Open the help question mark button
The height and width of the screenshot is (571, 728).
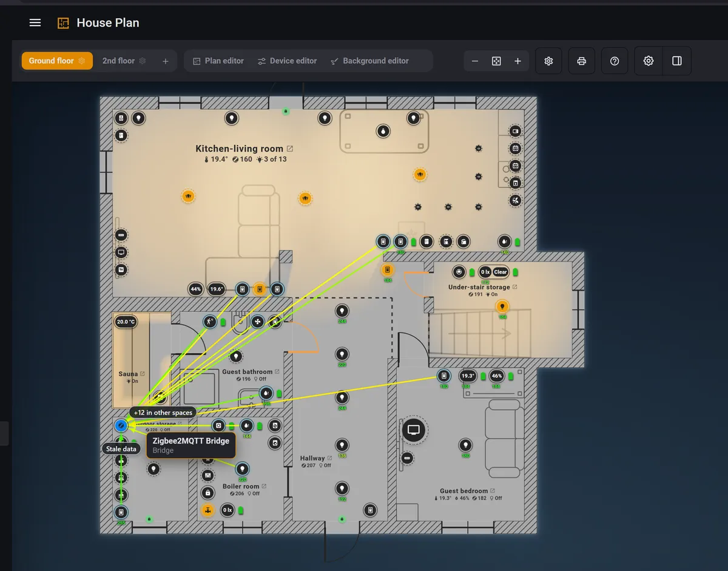tap(615, 61)
